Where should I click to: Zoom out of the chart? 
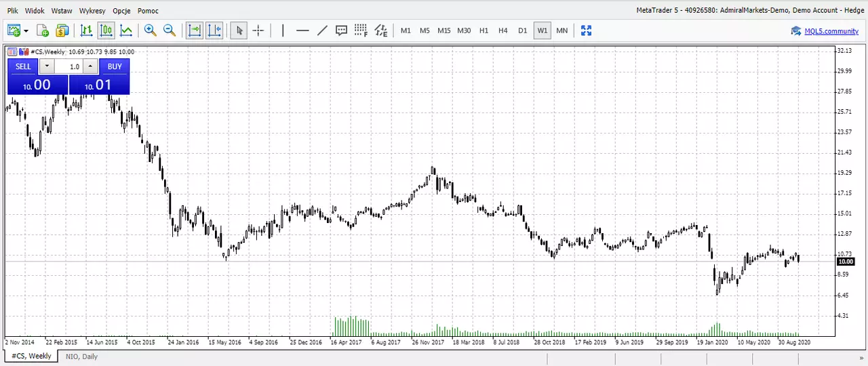pyautogui.click(x=170, y=30)
